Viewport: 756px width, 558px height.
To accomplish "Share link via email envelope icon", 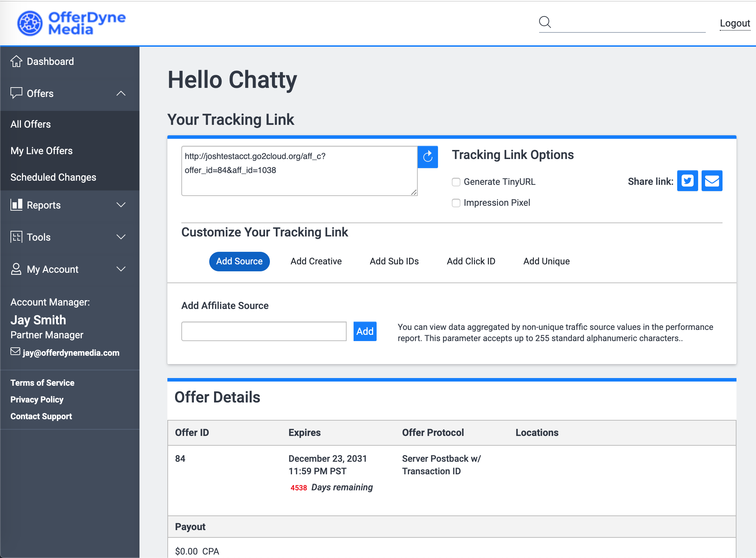I will tap(712, 181).
